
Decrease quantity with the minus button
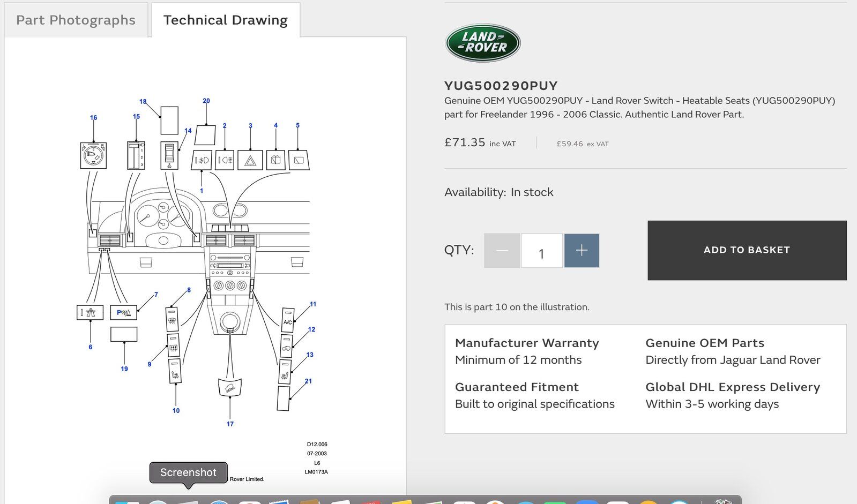[502, 250]
